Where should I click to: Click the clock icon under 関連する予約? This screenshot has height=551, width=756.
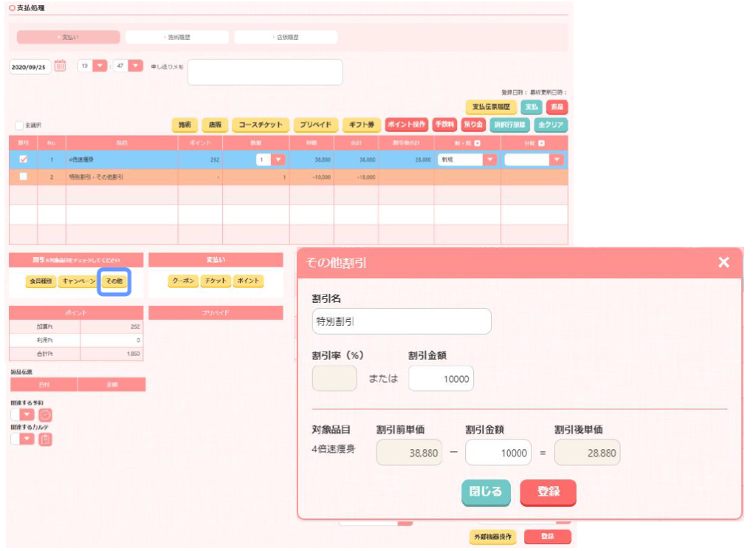tap(45, 415)
